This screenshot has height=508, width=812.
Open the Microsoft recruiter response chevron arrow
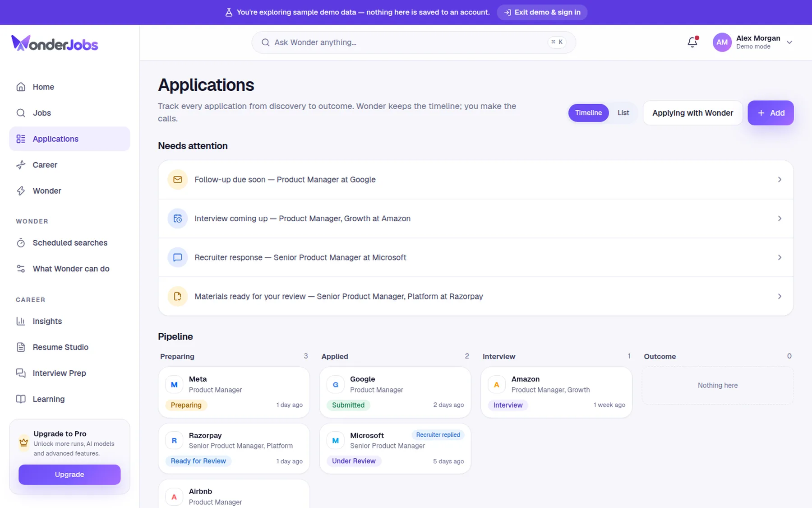click(780, 257)
